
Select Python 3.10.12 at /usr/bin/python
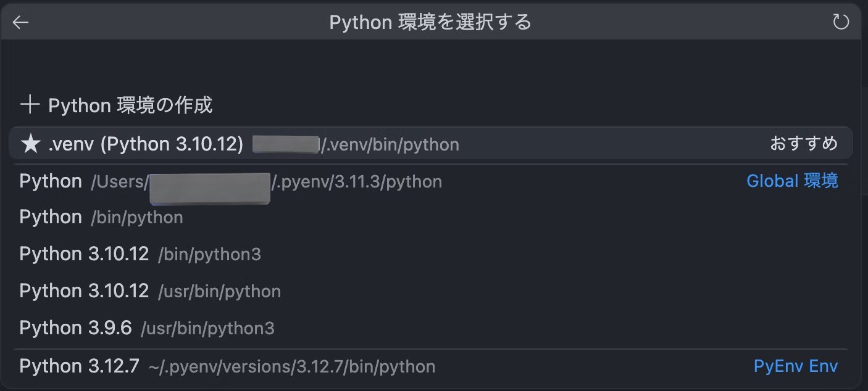tap(431, 291)
